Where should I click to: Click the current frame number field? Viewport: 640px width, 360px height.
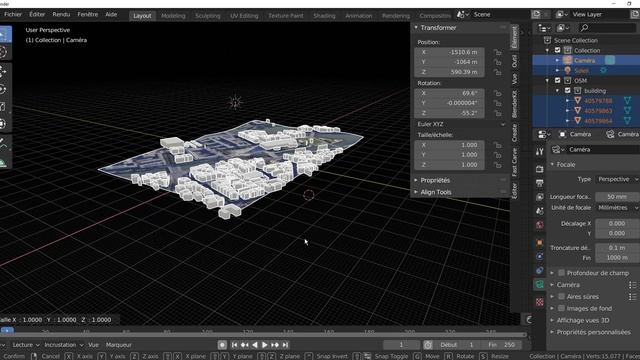click(x=402, y=345)
